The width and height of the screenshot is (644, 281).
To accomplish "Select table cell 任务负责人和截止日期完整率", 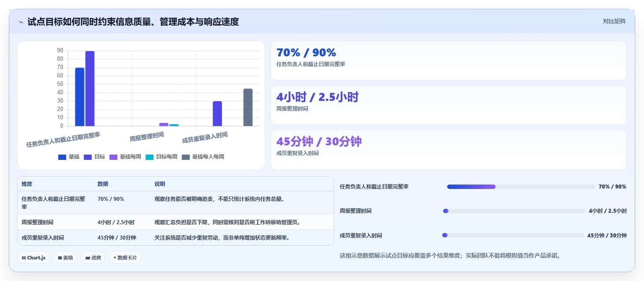I will [53, 203].
